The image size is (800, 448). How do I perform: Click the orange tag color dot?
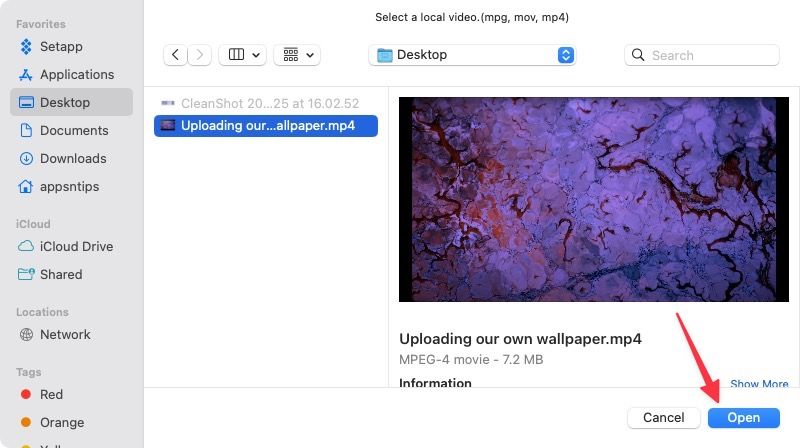pos(26,422)
